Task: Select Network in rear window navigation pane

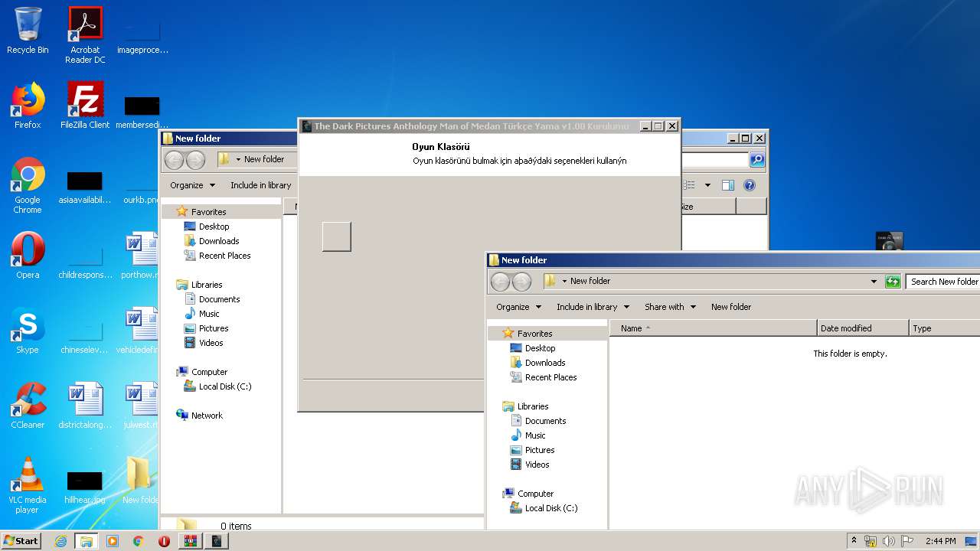Action: point(207,416)
